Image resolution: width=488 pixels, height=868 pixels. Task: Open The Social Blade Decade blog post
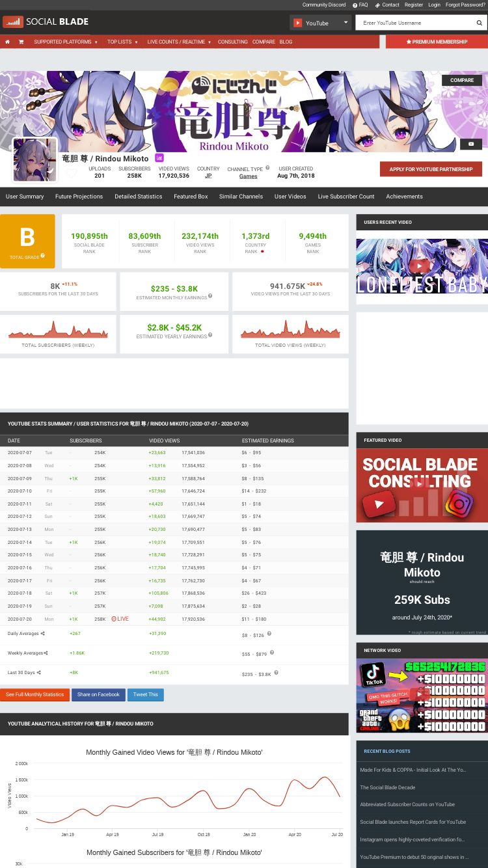(x=388, y=787)
